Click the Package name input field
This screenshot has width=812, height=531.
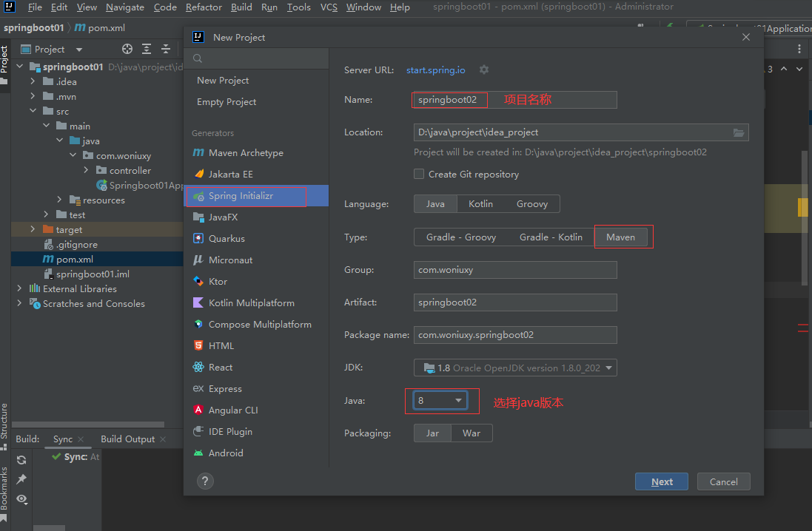coord(515,335)
